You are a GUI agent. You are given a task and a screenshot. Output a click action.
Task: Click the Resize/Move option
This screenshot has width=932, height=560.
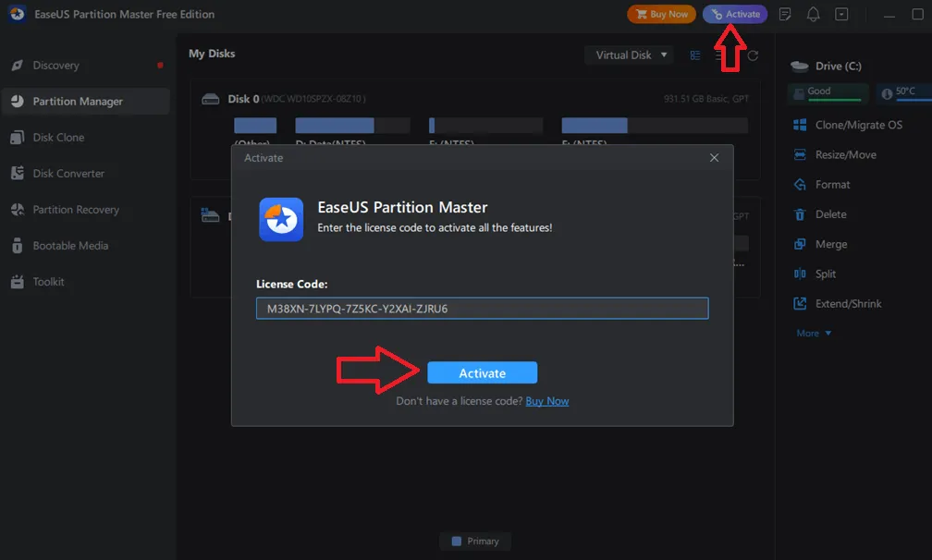[845, 155]
